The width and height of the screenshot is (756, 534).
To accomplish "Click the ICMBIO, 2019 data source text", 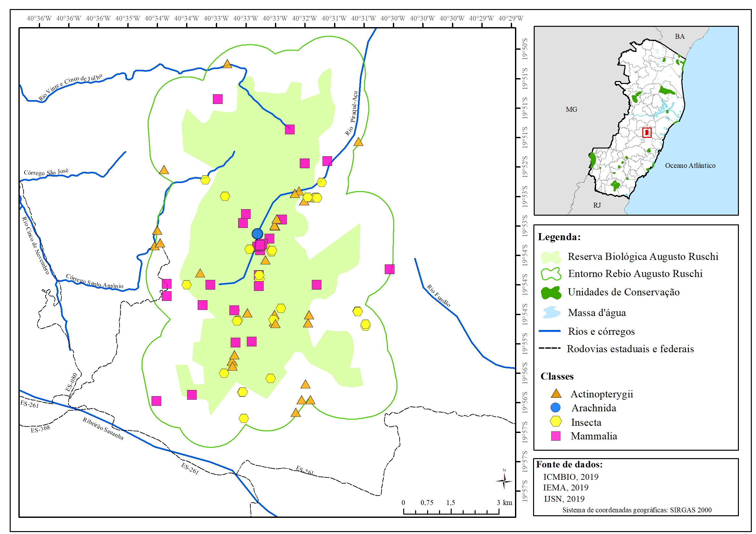I will [x=571, y=477].
